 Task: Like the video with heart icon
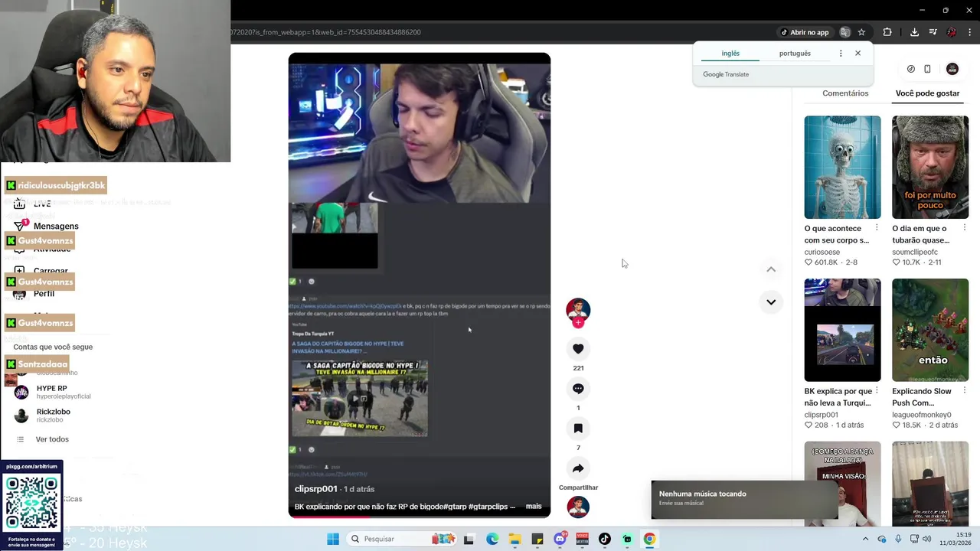click(578, 349)
